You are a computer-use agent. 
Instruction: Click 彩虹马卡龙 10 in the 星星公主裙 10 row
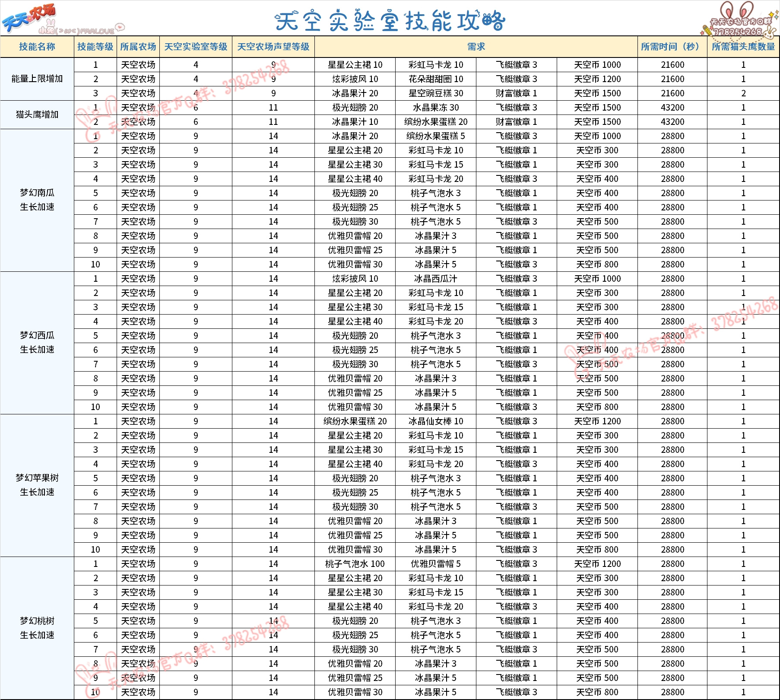click(x=436, y=65)
